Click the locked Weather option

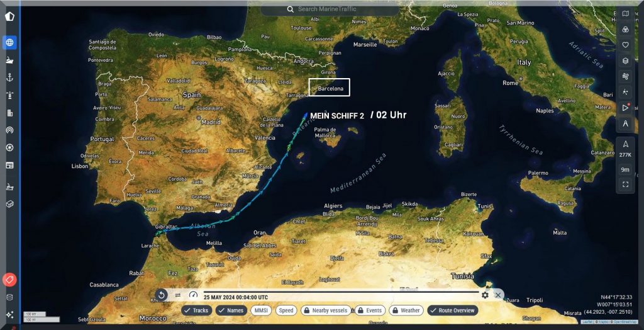[406, 310]
